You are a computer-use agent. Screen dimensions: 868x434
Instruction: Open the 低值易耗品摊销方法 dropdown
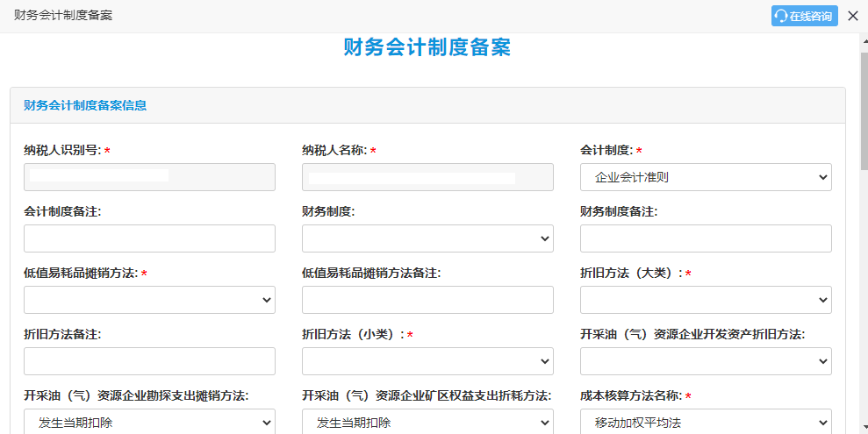click(149, 300)
